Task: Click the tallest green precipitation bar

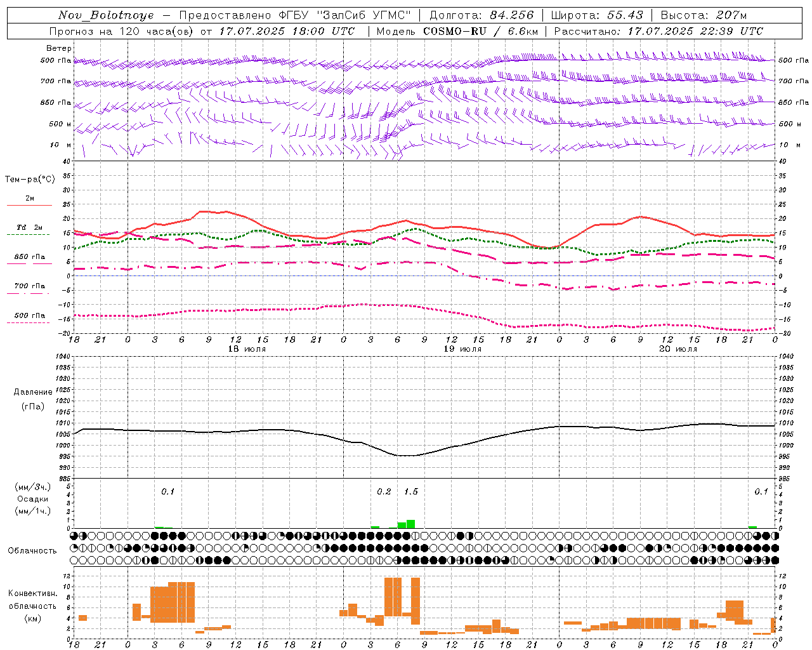Action: [x=411, y=524]
